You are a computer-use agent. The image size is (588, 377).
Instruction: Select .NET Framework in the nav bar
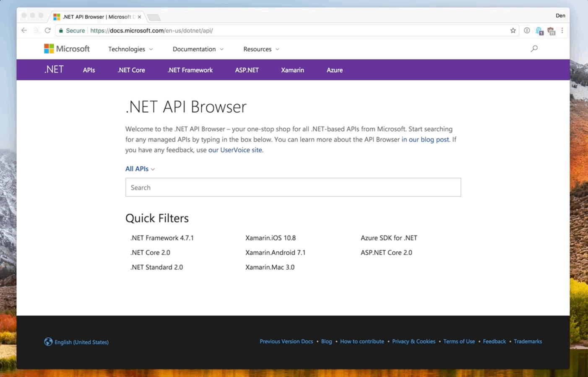click(190, 70)
